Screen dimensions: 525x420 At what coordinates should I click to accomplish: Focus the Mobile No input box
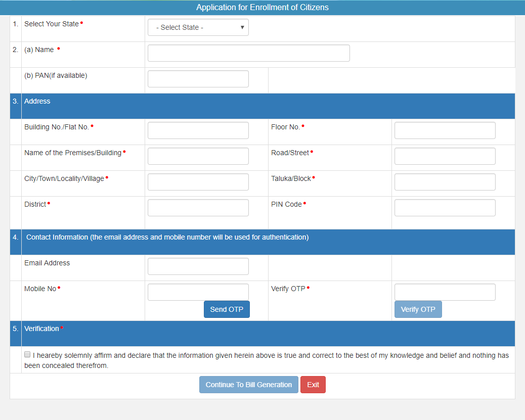click(198, 292)
